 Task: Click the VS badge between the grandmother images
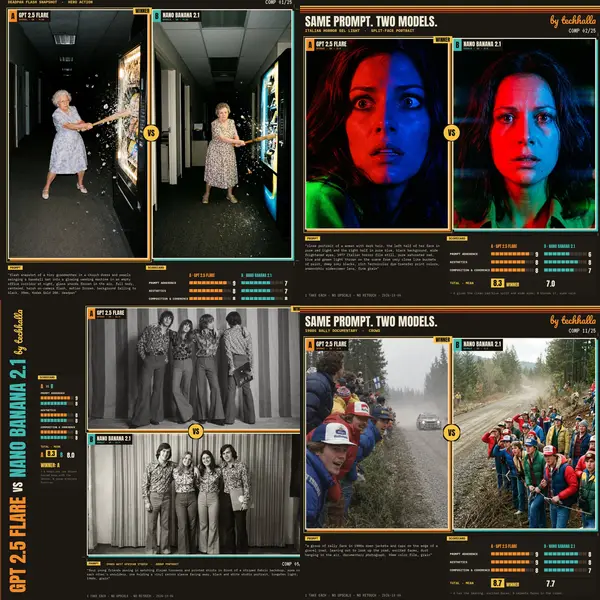[151, 133]
